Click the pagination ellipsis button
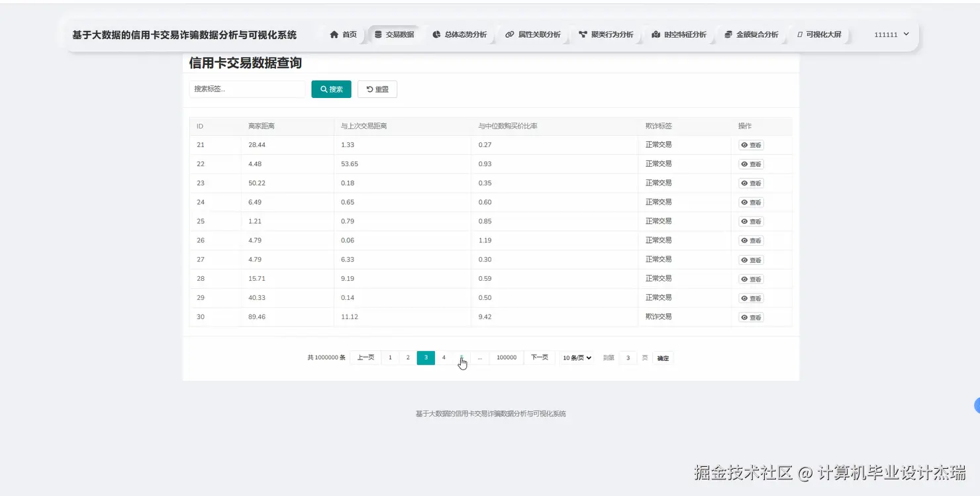 tap(480, 358)
